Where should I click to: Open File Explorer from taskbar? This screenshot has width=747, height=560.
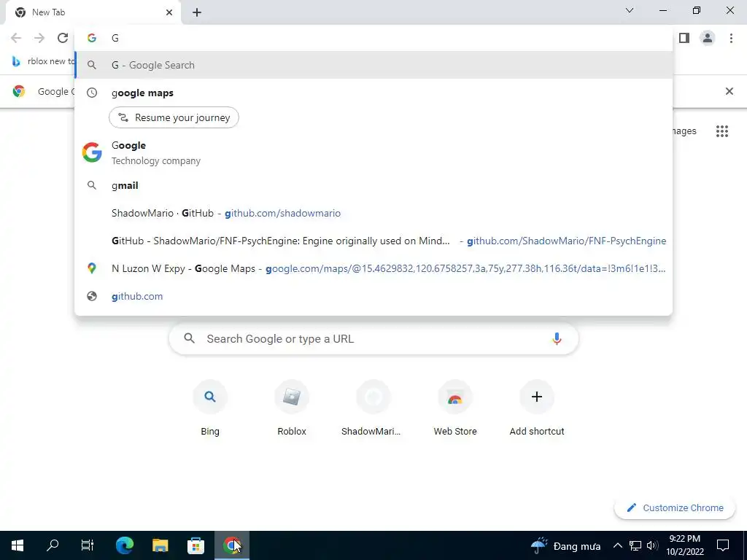(160, 545)
